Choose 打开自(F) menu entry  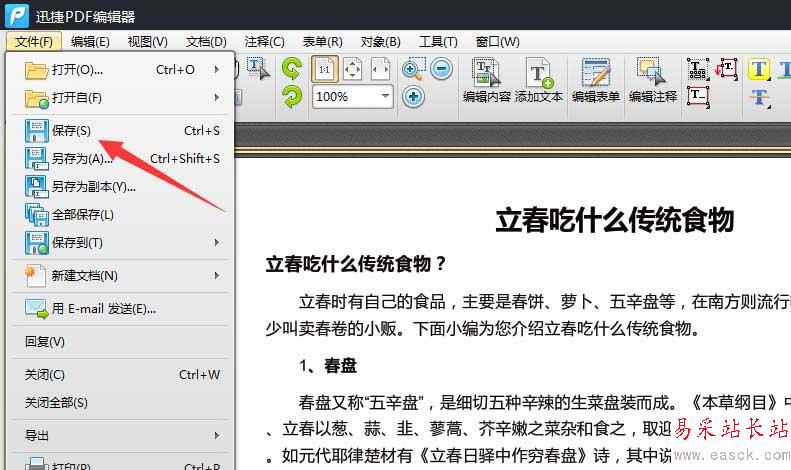point(120,97)
